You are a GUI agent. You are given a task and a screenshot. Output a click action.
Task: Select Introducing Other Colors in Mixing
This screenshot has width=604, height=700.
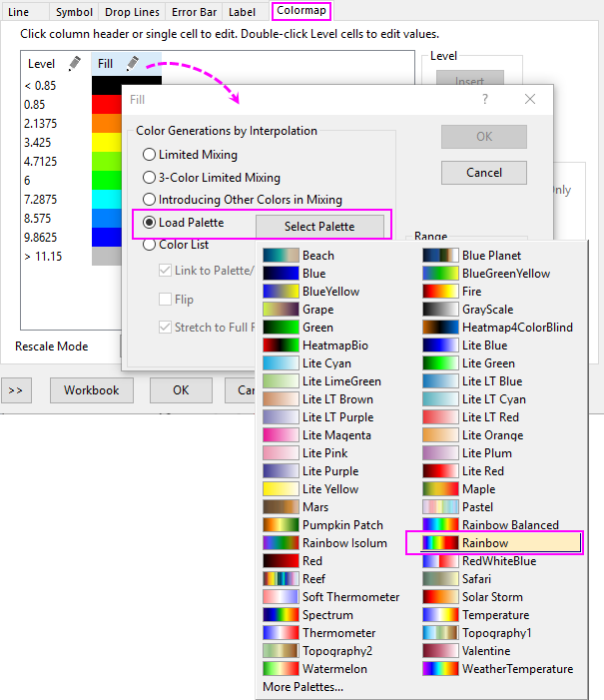149,199
